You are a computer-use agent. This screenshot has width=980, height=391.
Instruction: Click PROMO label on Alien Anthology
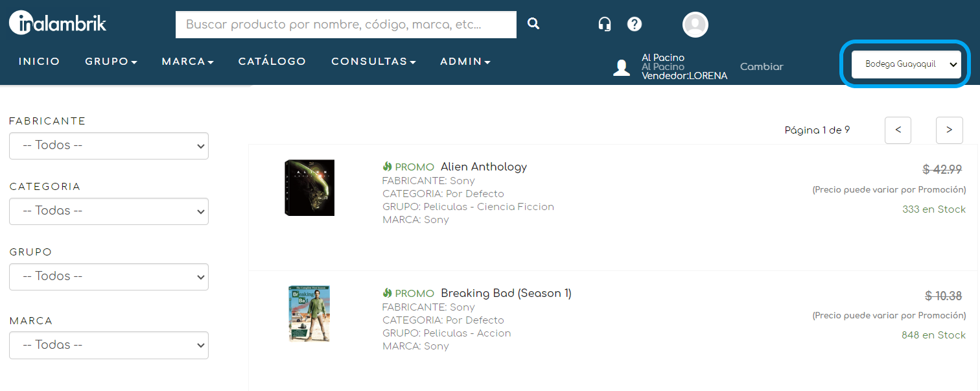(415, 167)
